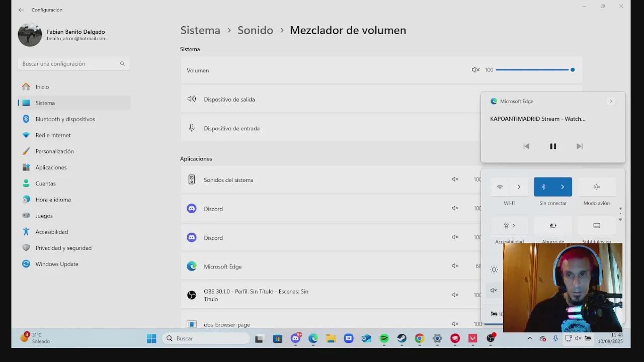Toggle Ahorro de energía quick setting
Screen dimensions: 644x362
(x=553, y=225)
